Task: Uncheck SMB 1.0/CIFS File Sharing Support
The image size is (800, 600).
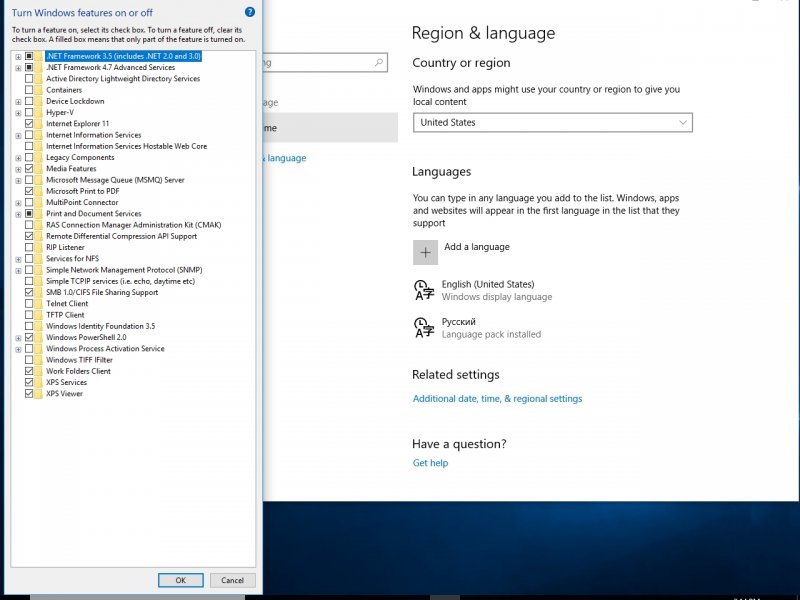Action: pyautogui.click(x=29, y=292)
